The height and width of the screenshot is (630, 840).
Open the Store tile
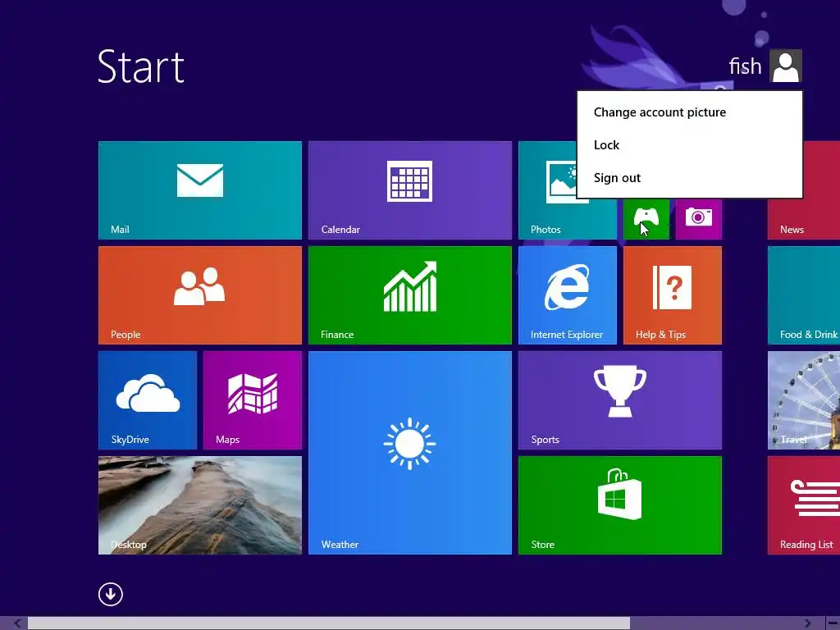(620, 505)
